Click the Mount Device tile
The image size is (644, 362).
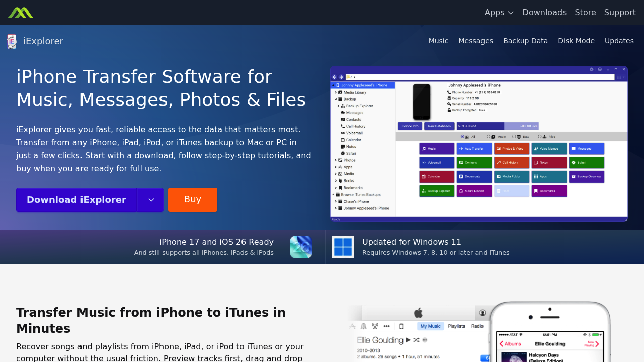click(474, 191)
